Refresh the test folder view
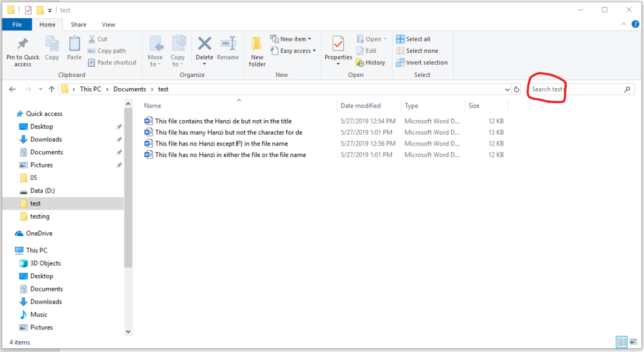 click(x=517, y=89)
